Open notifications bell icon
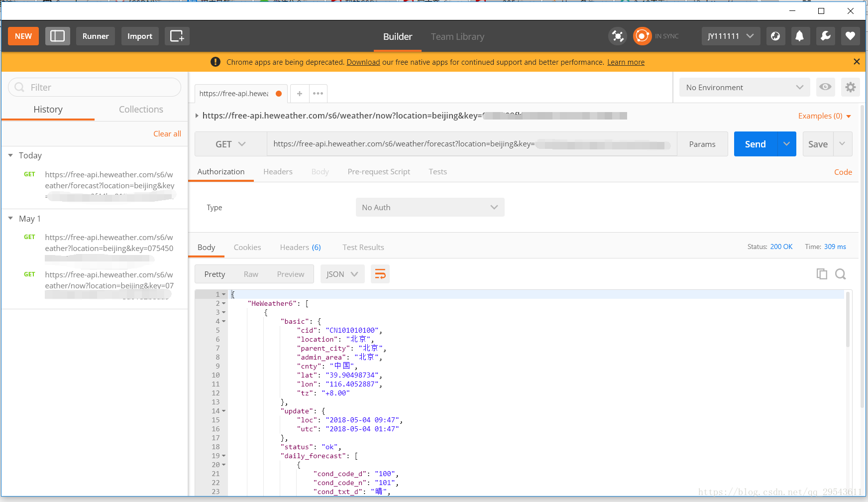Image resolution: width=868 pixels, height=502 pixels. pyautogui.click(x=800, y=36)
